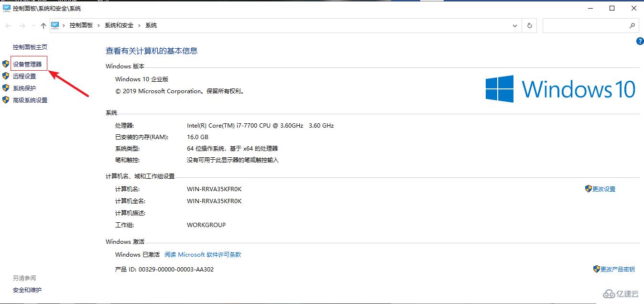Select computer name value beside 计算机名
The height and width of the screenshot is (304, 644).
pyautogui.click(x=214, y=189)
